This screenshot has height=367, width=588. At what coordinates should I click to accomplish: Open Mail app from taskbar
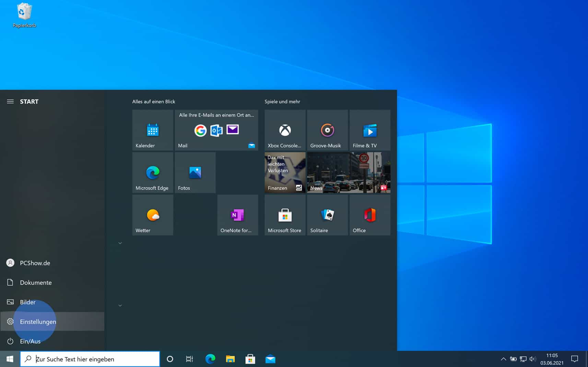tap(270, 359)
